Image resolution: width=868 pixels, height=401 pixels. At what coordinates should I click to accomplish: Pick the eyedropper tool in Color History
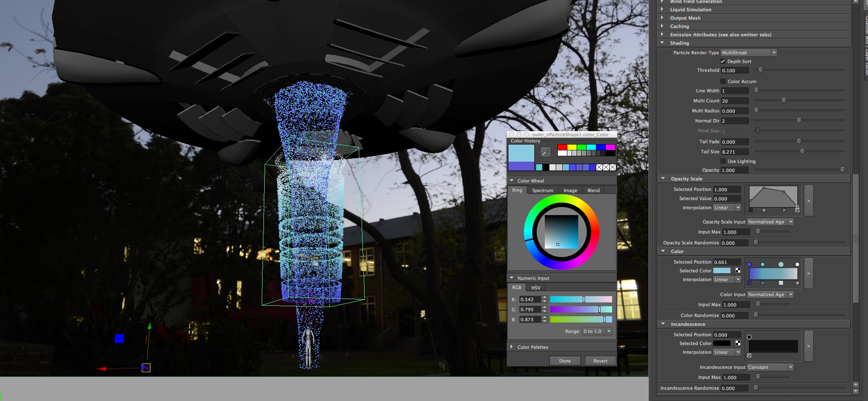point(545,152)
